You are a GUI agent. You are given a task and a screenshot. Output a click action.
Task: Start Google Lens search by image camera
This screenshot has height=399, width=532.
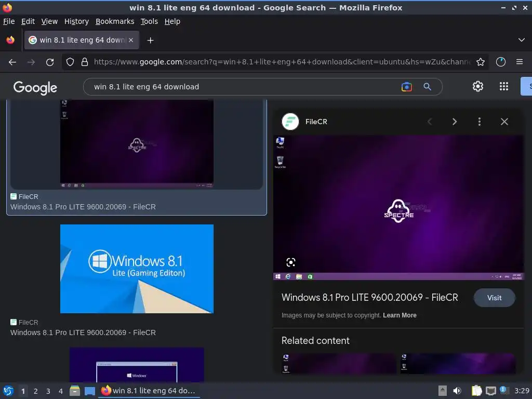[x=406, y=87]
